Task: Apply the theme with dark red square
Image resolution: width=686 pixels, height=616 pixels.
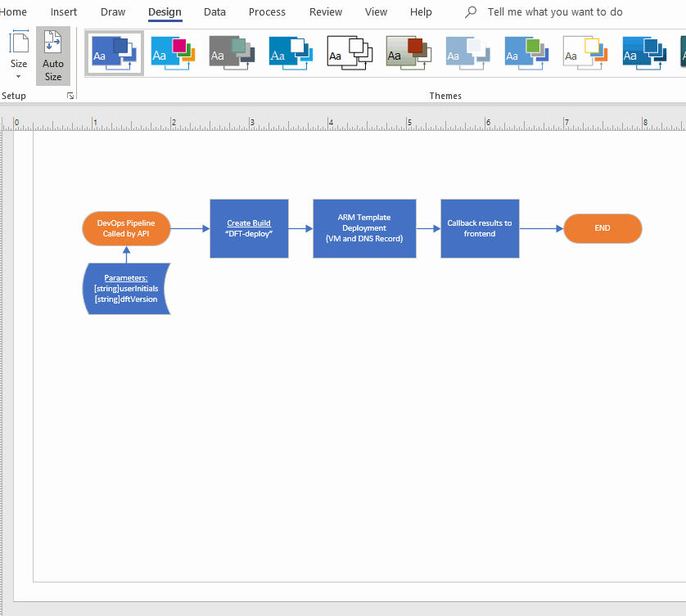Action: [408, 52]
